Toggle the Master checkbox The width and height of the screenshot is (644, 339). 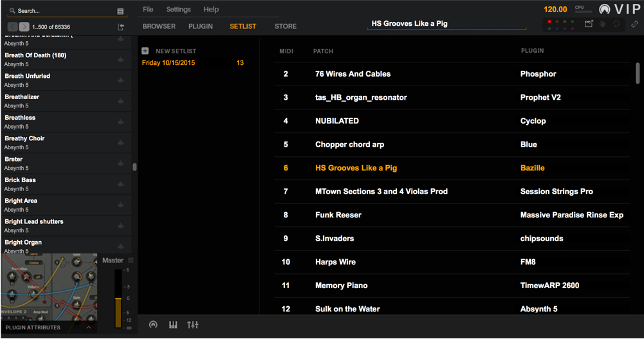[x=131, y=261]
